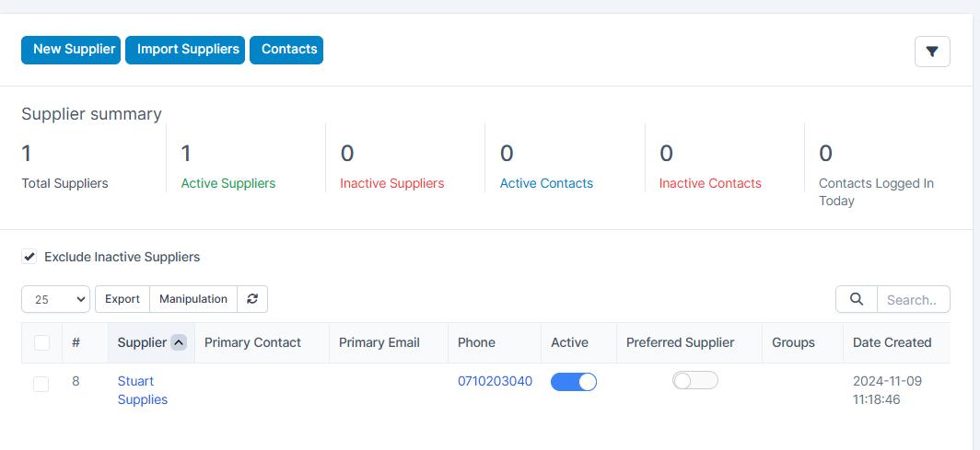Click the Supplier column sort arrow
Screen dimensions: 980x450
(x=179, y=342)
